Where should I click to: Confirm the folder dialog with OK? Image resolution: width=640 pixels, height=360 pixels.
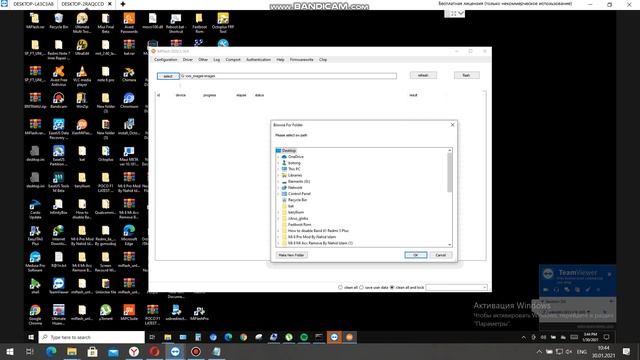(416, 255)
